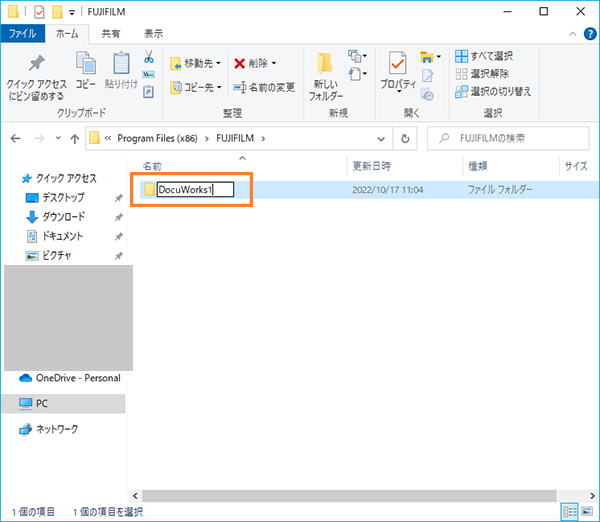The image size is (600, 522).
Task: Select PC in the navigation pane
Action: (x=63, y=403)
